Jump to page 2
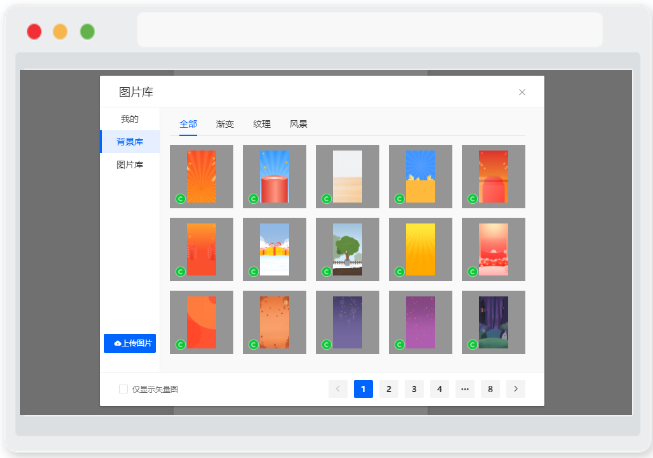 tap(389, 389)
